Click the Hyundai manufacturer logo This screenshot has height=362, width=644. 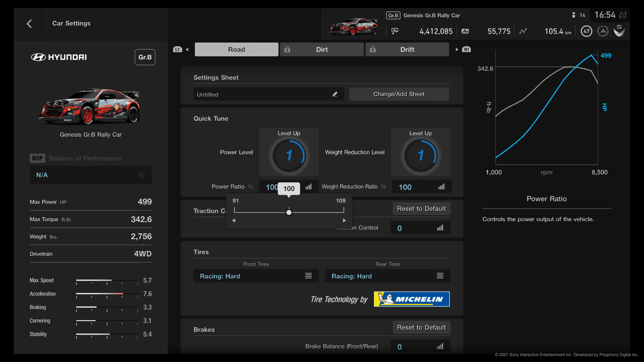click(x=59, y=57)
